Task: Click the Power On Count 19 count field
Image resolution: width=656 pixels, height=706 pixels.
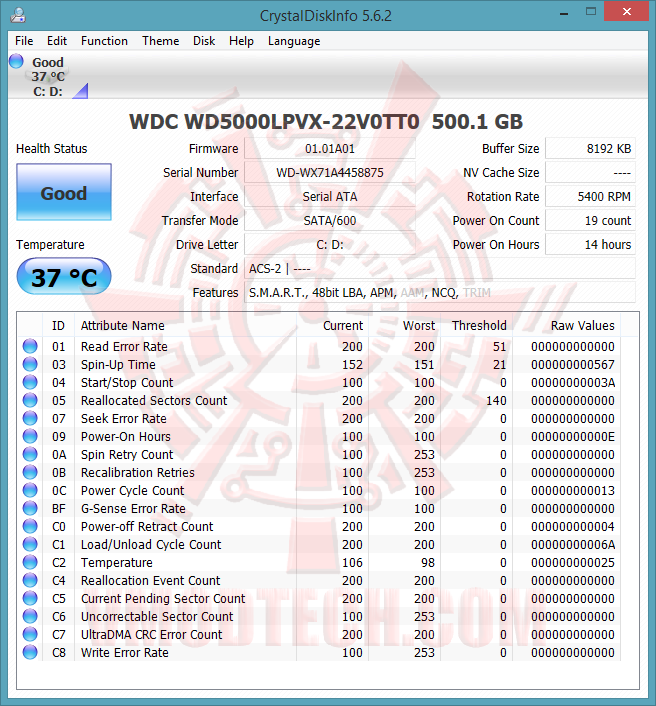Action: point(590,221)
